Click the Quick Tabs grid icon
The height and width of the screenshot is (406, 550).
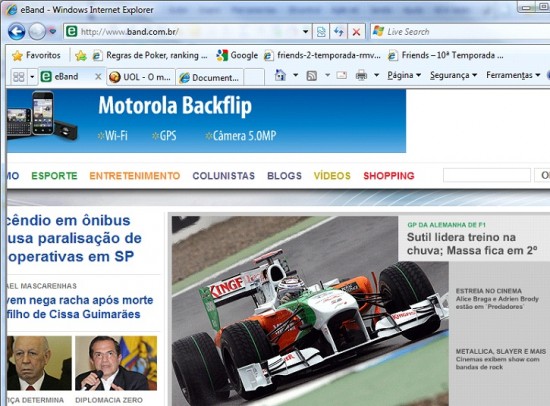click(19, 76)
